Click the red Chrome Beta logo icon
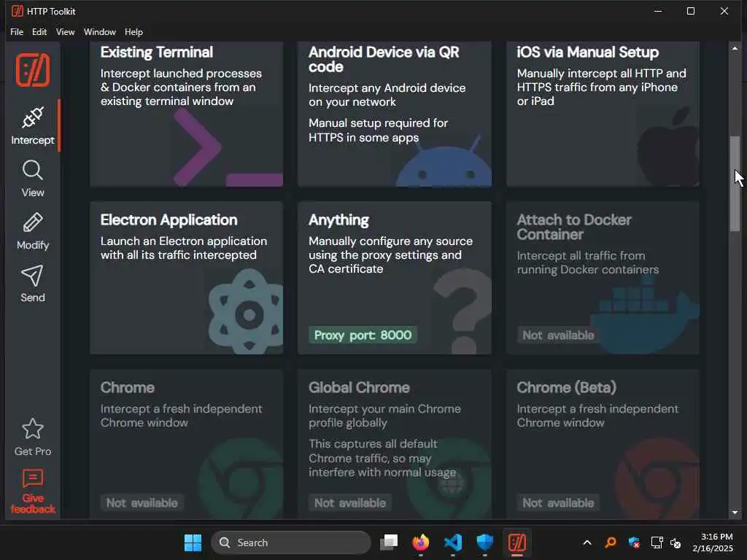The width and height of the screenshot is (747, 560). coord(657,478)
